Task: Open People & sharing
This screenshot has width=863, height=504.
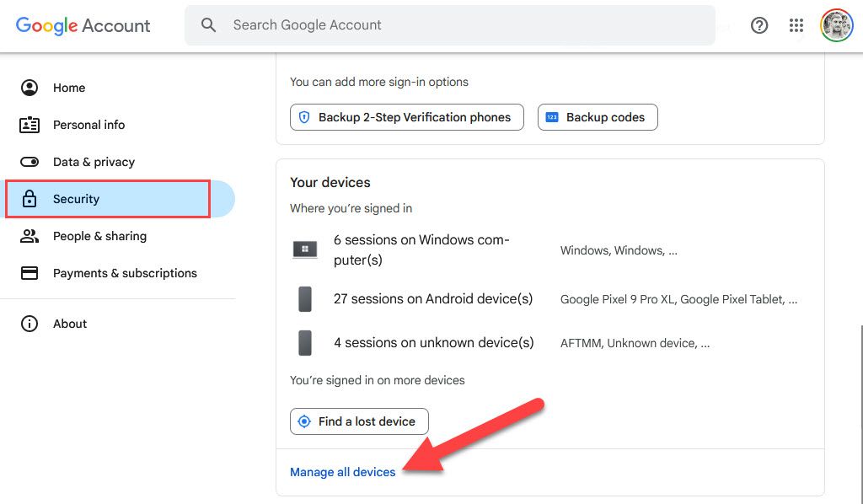Action: [99, 236]
